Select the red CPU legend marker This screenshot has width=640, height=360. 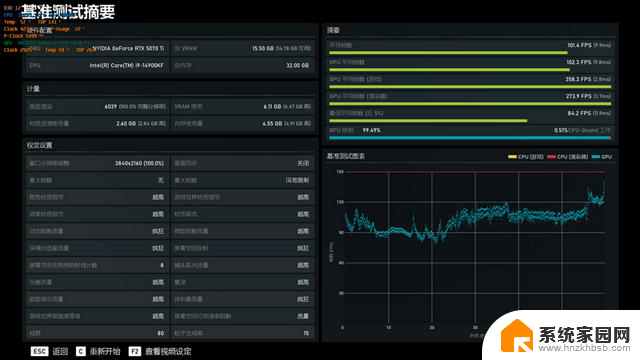(551, 157)
